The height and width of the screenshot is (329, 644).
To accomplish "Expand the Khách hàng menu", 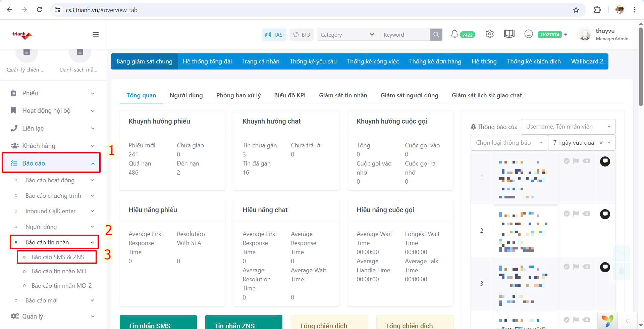I will [x=53, y=146].
